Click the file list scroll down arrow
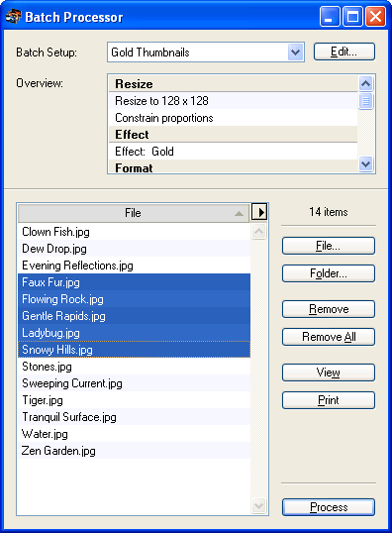 pyautogui.click(x=258, y=505)
